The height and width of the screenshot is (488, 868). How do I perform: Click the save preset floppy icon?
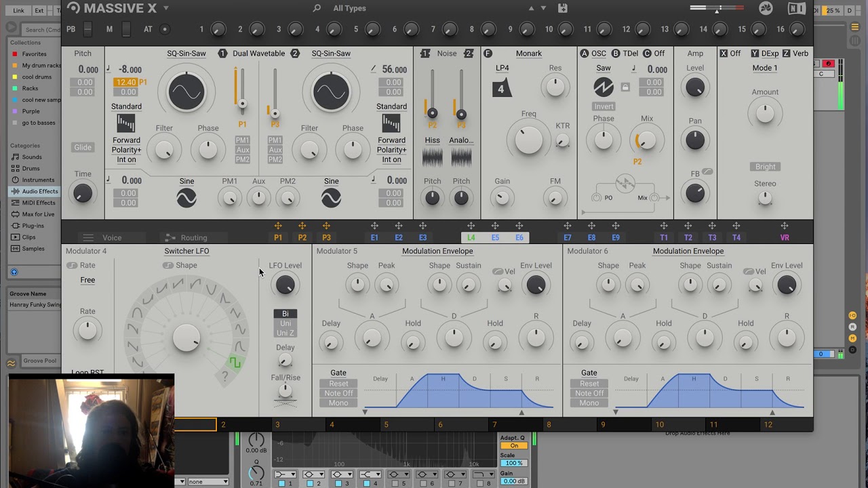(x=562, y=8)
